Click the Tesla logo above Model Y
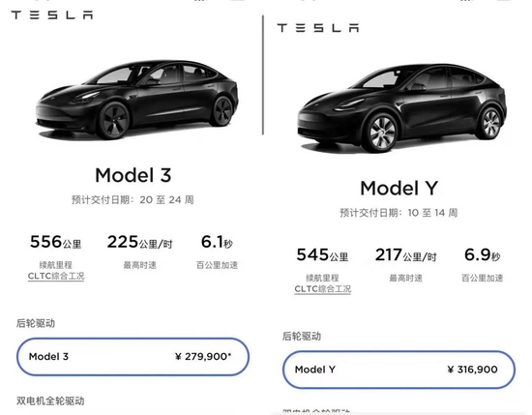This screenshot has height=415, width=532. pyautogui.click(x=318, y=28)
